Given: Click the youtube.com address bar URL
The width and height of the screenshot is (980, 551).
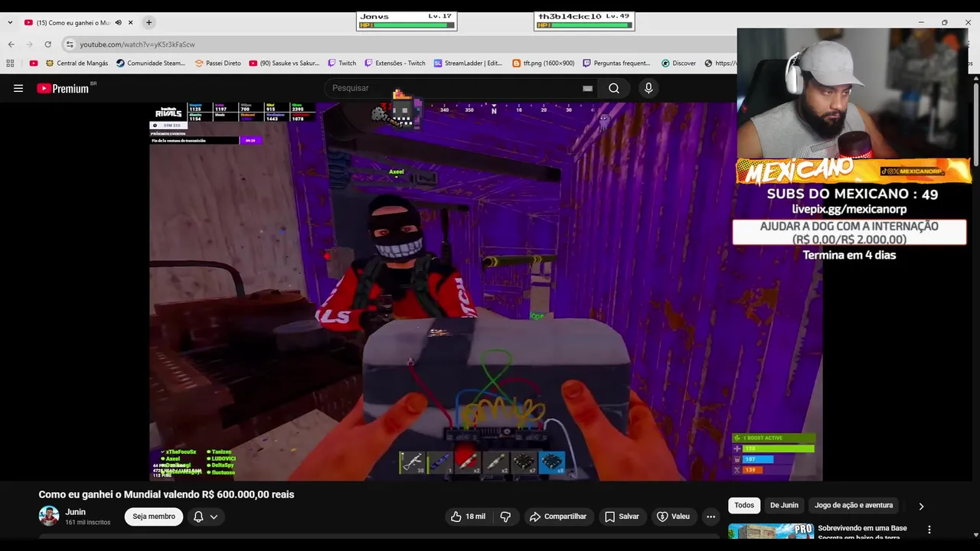Looking at the screenshot, I should point(137,44).
